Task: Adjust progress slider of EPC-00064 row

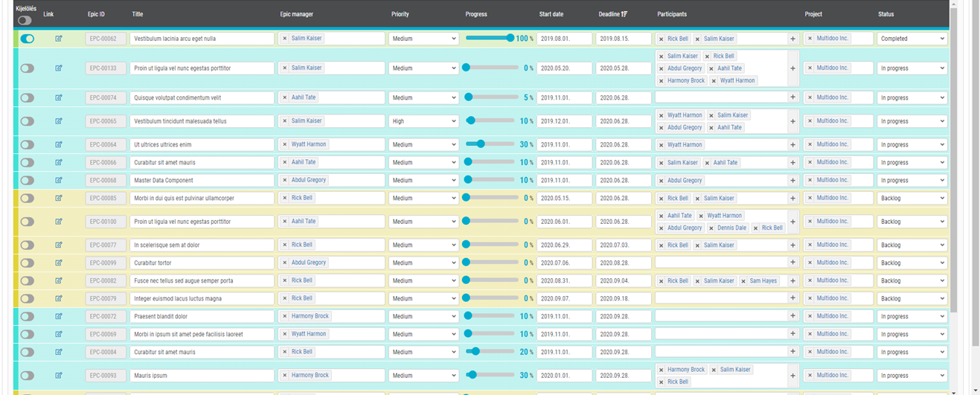Action: (481, 144)
